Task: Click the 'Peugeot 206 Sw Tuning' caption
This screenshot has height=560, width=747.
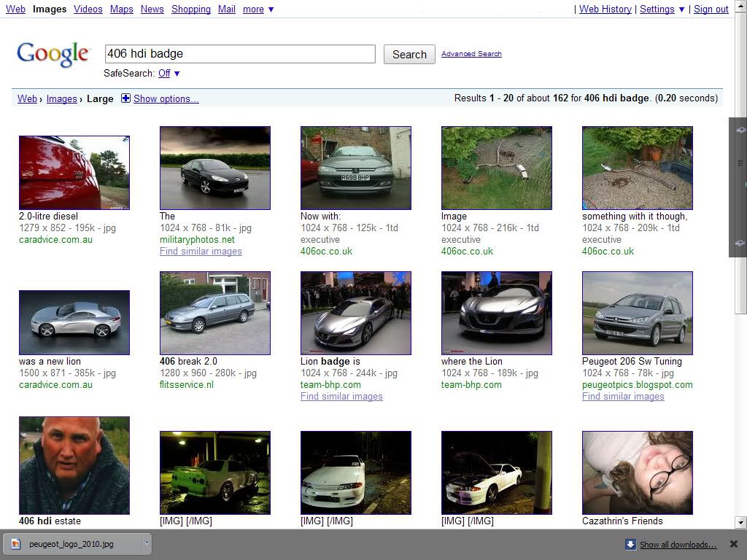Action: pyautogui.click(x=632, y=361)
